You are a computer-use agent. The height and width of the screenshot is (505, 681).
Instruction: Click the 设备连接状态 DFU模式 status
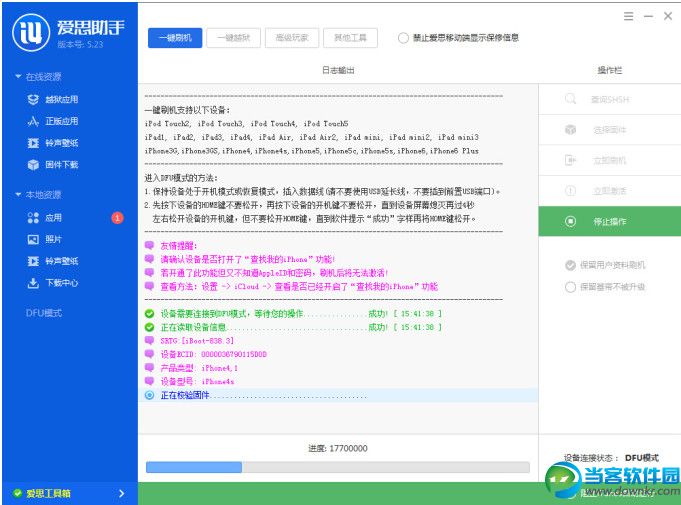tap(611, 458)
